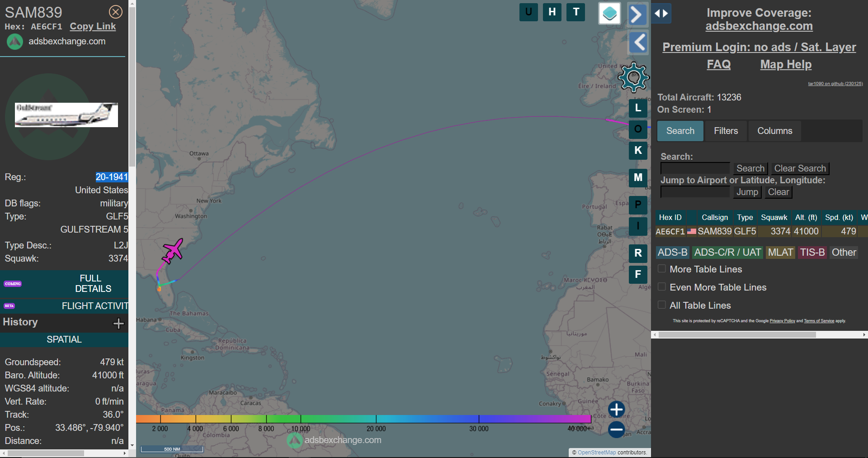
Task: Toggle the R map button
Action: pyautogui.click(x=638, y=253)
